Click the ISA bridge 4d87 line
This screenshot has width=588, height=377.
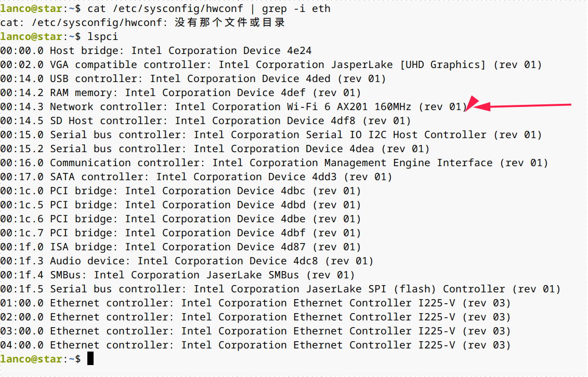(x=180, y=247)
